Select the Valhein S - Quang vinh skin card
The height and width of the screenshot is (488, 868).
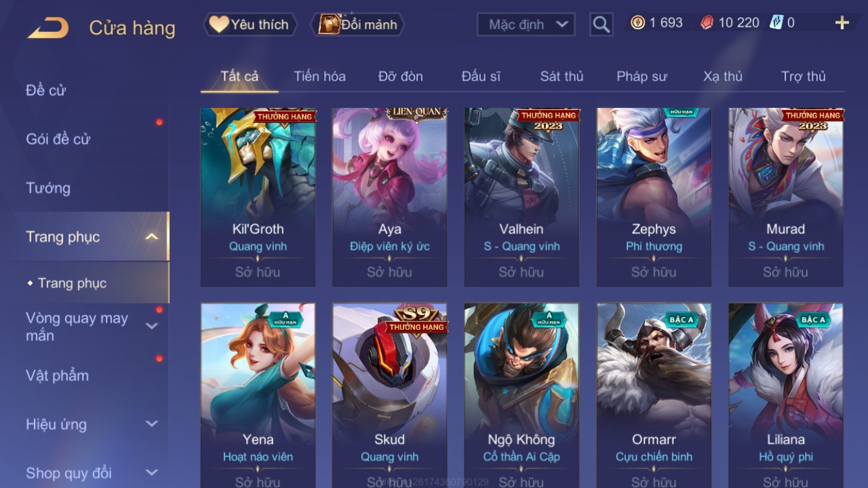pos(521,197)
